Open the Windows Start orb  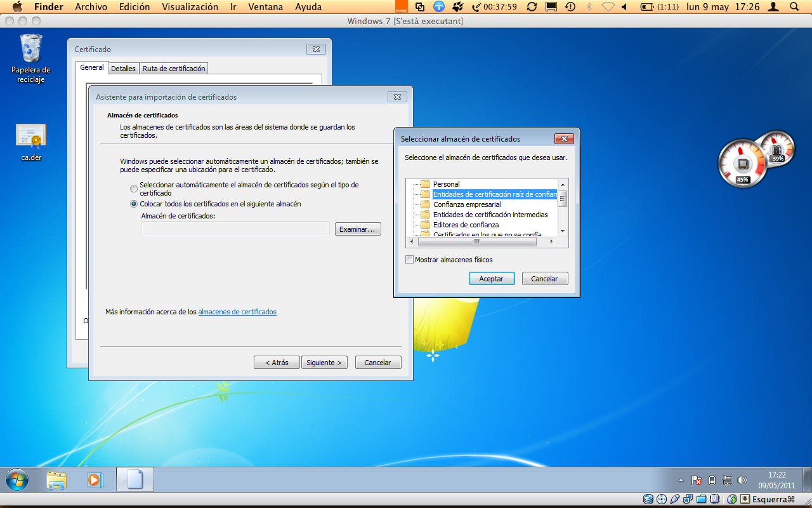[17, 480]
